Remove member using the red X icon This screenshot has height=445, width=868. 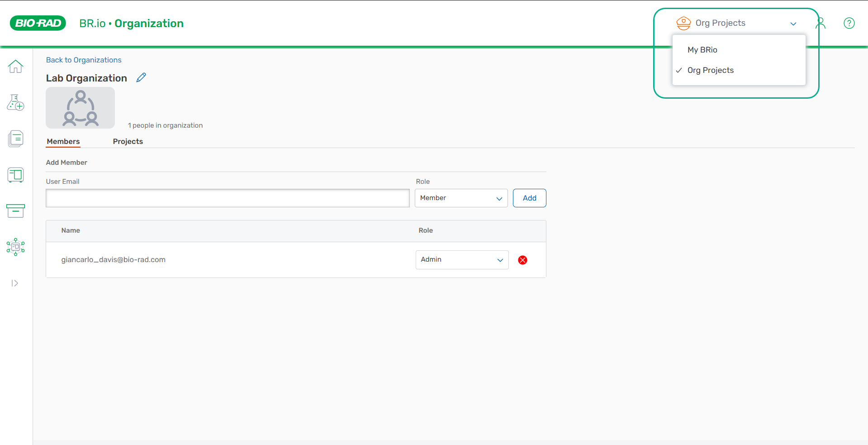(522, 260)
